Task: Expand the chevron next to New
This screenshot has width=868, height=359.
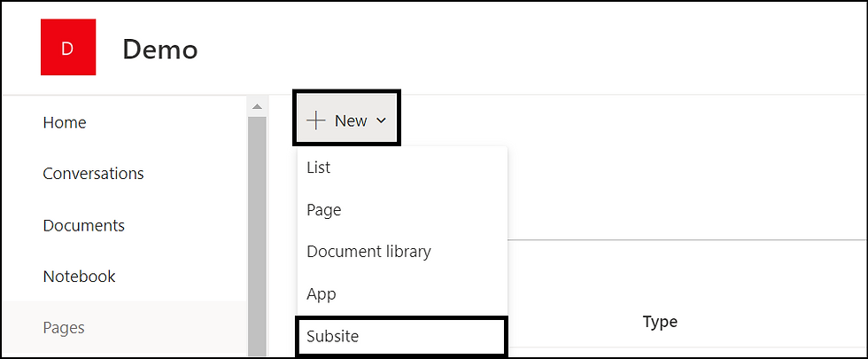Action: tap(381, 121)
